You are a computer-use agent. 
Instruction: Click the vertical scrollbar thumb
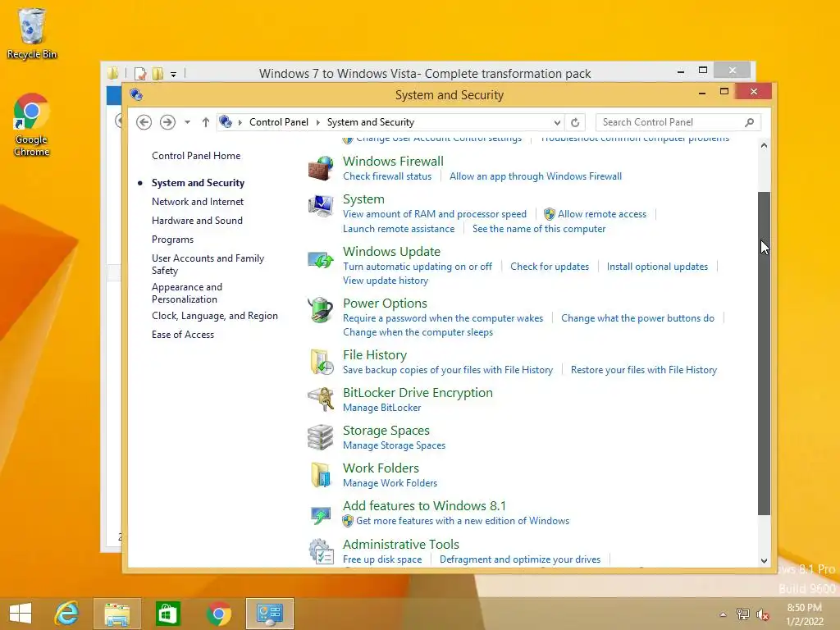point(764,354)
